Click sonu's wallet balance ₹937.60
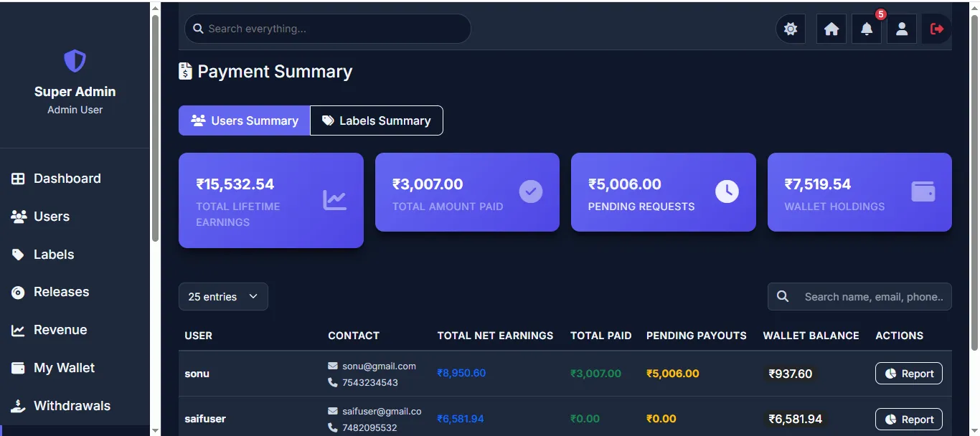The width and height of the screenshot is (980, 436). [x=790, y=374]
